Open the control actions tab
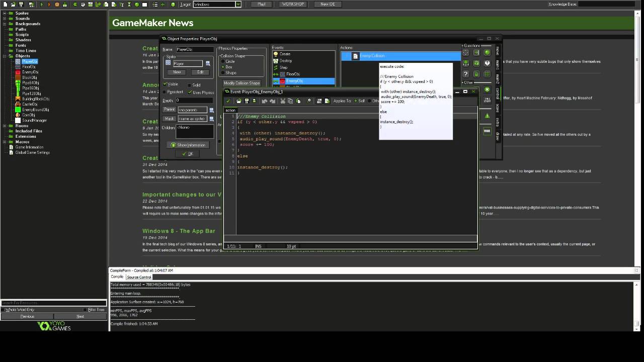The width and height of the screenshot is (644, 362). click(498, 93)
